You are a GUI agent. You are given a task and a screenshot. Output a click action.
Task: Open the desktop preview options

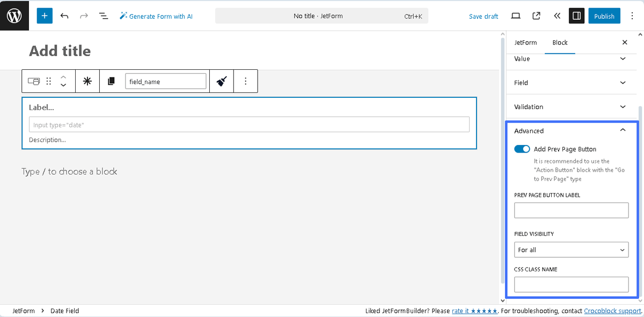pos(515,16)
